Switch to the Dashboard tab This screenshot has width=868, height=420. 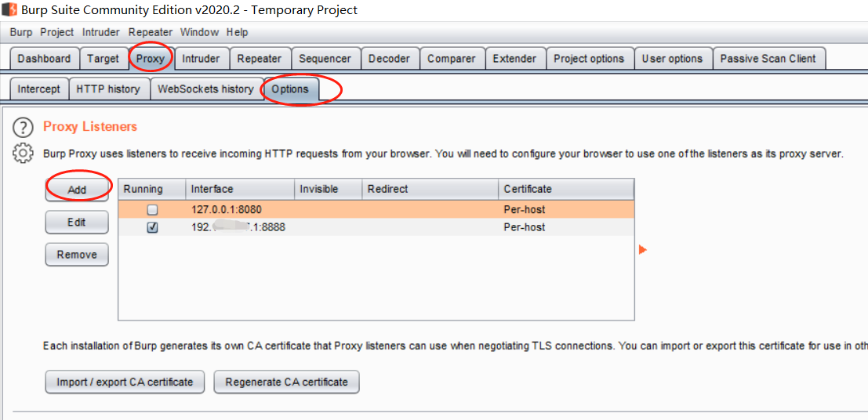click(44, 59)
